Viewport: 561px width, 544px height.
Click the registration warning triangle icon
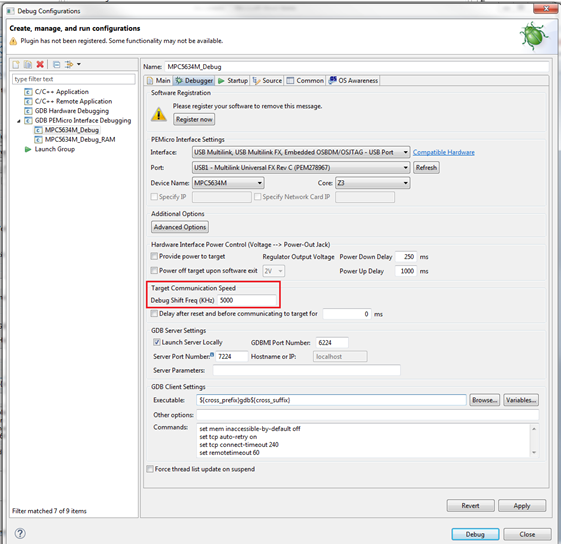[x=158, y=115]
